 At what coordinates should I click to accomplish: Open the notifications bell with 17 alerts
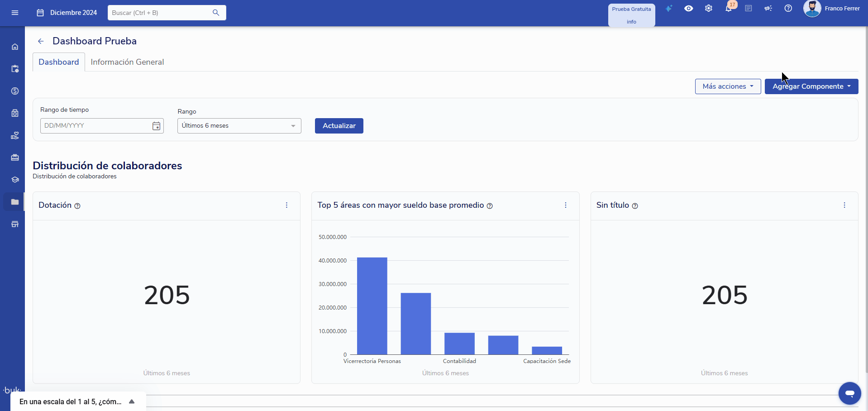pos(728,9)
